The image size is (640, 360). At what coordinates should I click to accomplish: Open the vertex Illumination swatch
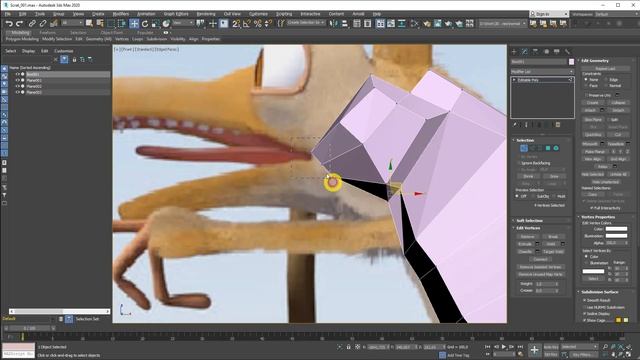coord(616,236)
